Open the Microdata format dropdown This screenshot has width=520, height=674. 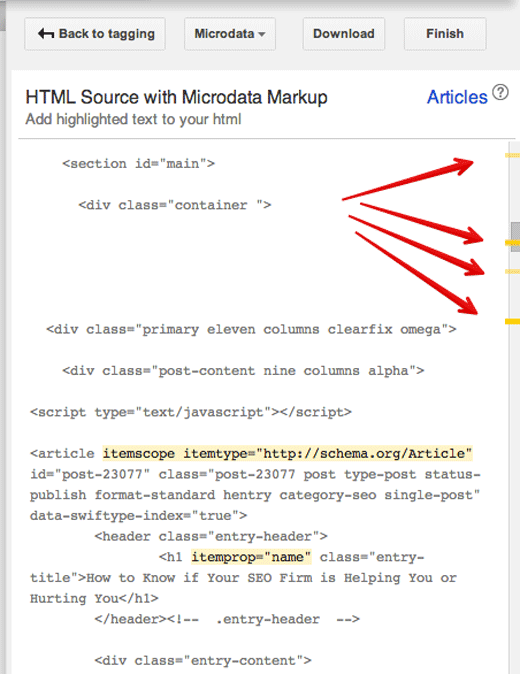point(230,34)
